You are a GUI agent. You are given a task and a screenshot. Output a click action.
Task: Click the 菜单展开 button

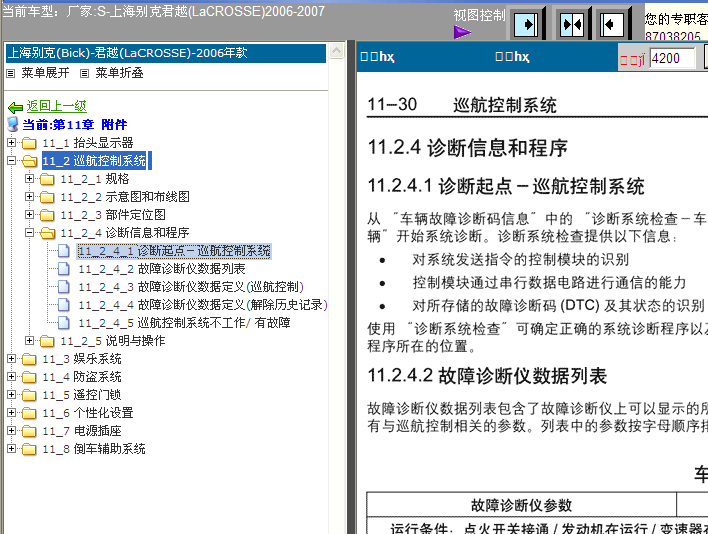click(x=45, y=73)
